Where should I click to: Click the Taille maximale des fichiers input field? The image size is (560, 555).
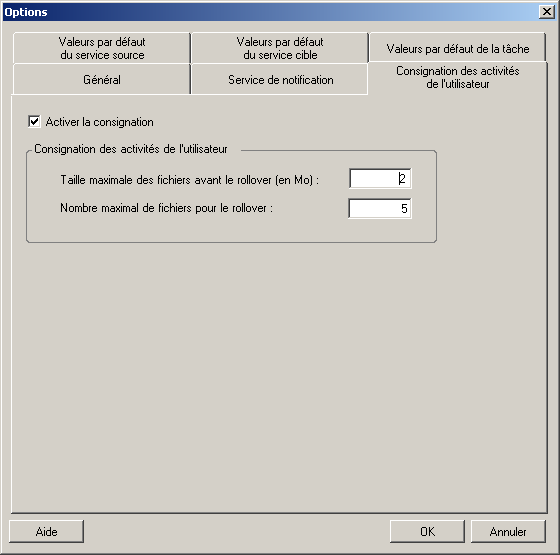point(380,178)
